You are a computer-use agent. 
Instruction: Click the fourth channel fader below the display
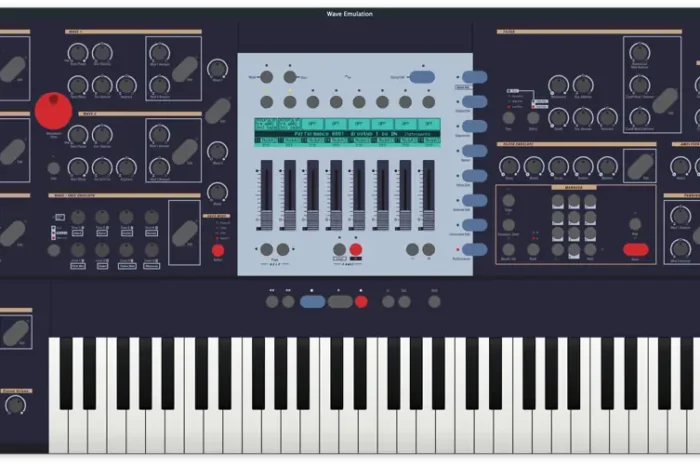pos(336,195)
